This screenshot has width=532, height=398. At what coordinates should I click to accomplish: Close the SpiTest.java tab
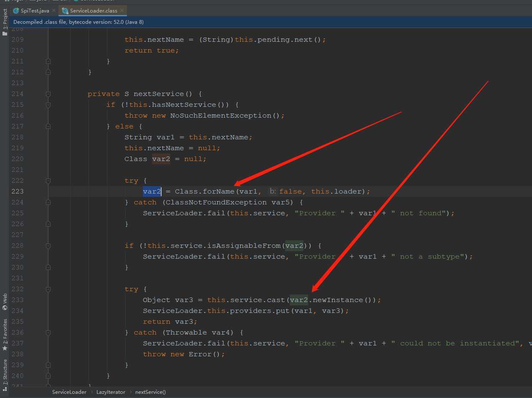[54, 10]
